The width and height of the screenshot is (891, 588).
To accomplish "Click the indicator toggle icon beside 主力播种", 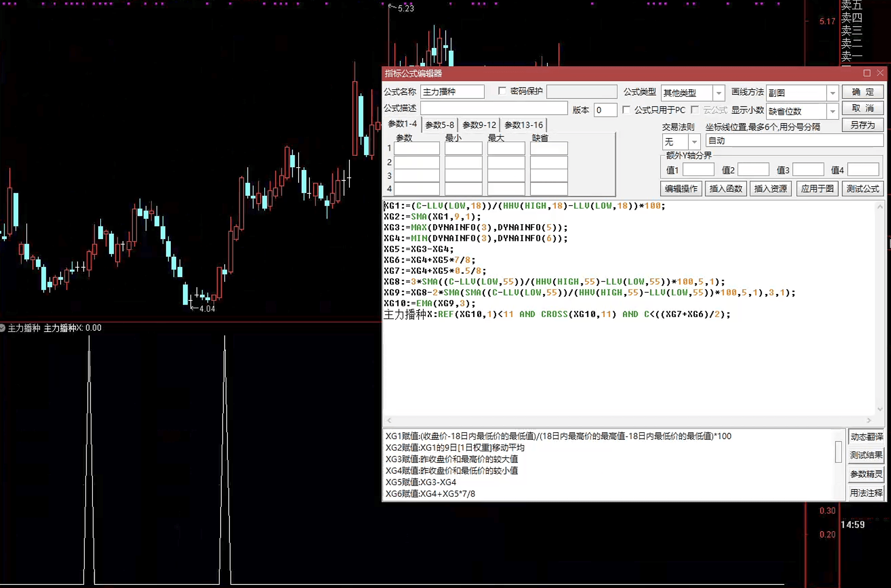I will (x=2, y=328).
